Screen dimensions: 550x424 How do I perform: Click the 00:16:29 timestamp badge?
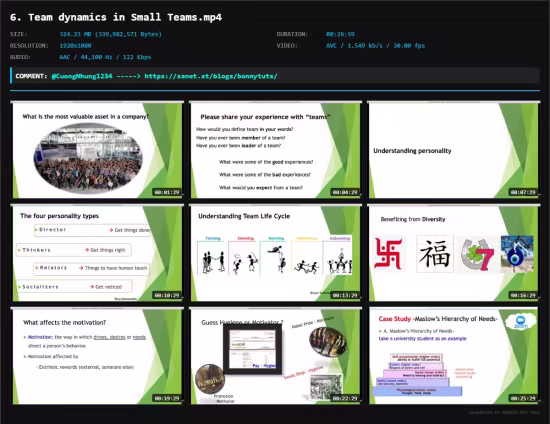pyautogui.click(x=523, y=295)
